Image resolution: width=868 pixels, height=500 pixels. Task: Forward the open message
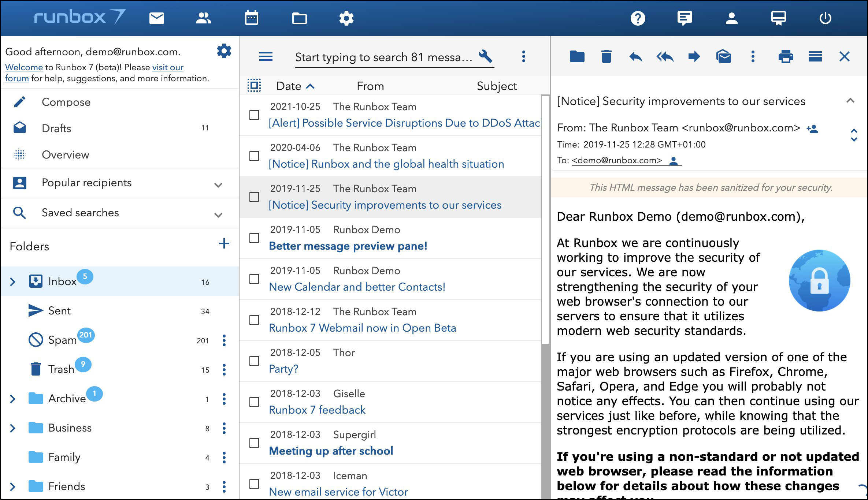[694, 56]
